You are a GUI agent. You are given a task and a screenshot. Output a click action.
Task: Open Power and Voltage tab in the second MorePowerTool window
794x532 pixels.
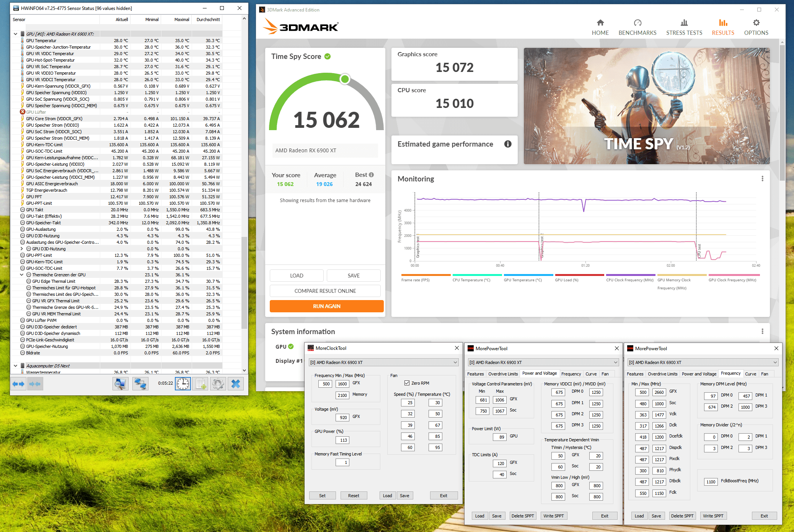699,374
